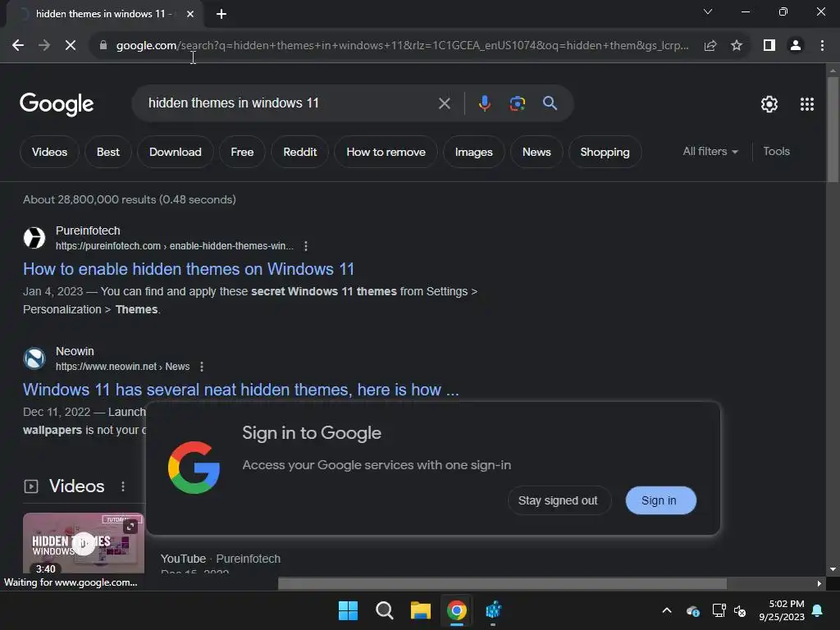This screenshot has height=630, width=840.
Task: Select the Reddit filter chip
Action: pyautogui.click(x=300, y=152)
